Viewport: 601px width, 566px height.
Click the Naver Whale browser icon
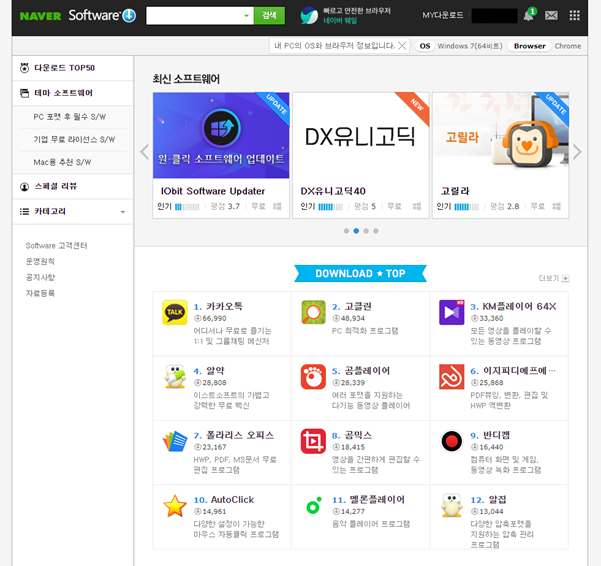pos(309,15)
